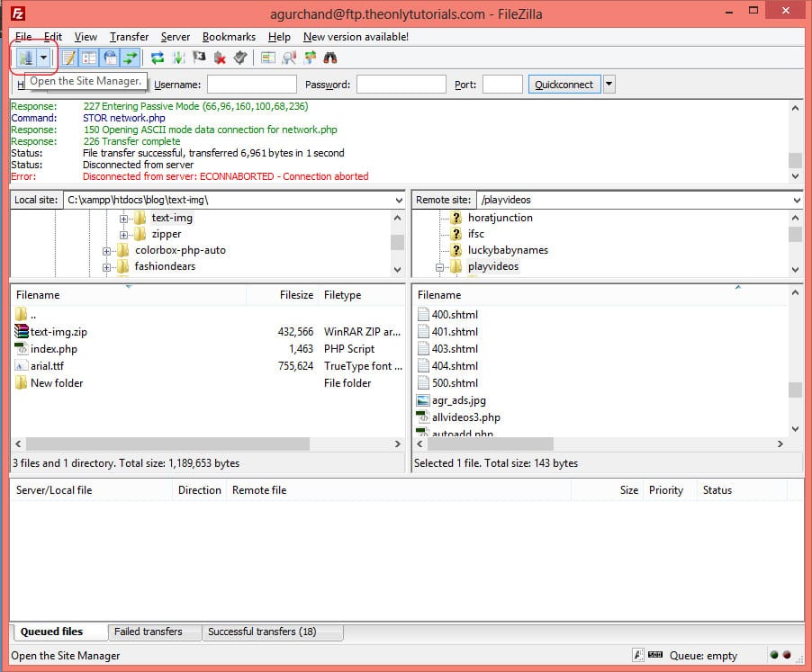Open the directory listing filters dialog
Viewport: 812px width, 672px height.
[x=267, y=58]
